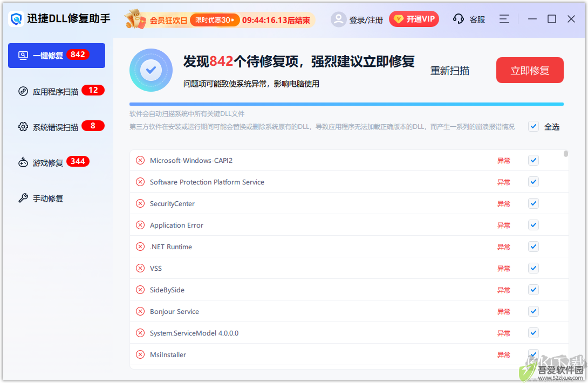Screen dimensions: 588x383
Task: Uncheck Software Protection Platform Service checkbox
Action: pyautogui.click(x=534, y=182)
